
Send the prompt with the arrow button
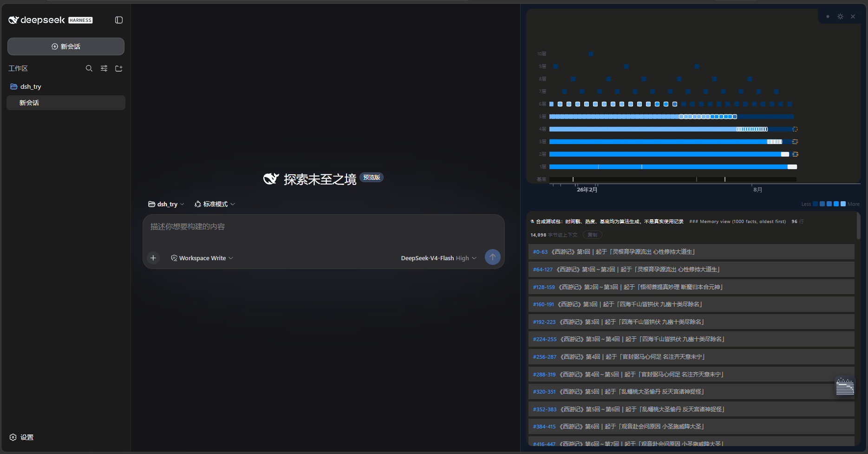coord(493,257)
